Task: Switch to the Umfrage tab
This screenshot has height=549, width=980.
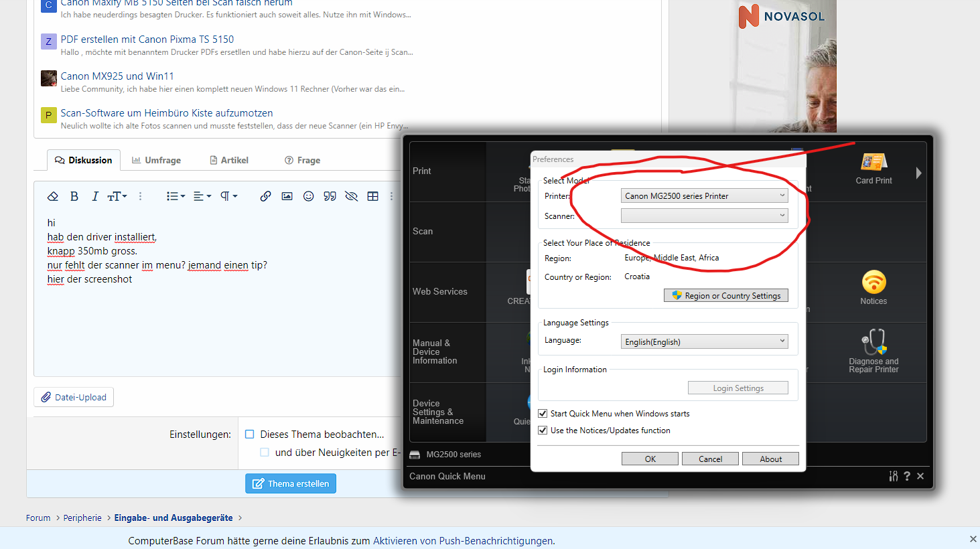Action: (156, 160)
